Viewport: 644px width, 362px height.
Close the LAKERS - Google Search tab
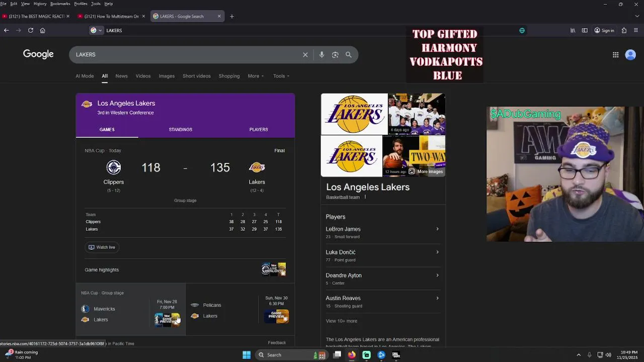coord(219,16)
